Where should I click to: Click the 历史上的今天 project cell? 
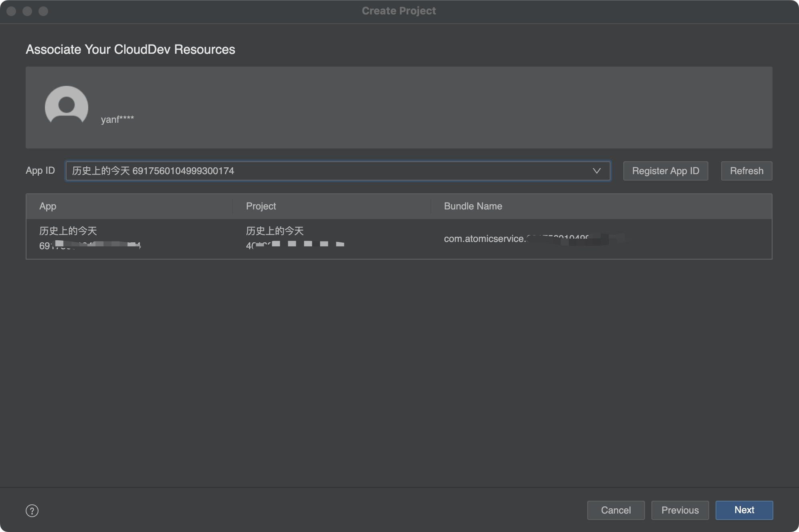(275, 231)
